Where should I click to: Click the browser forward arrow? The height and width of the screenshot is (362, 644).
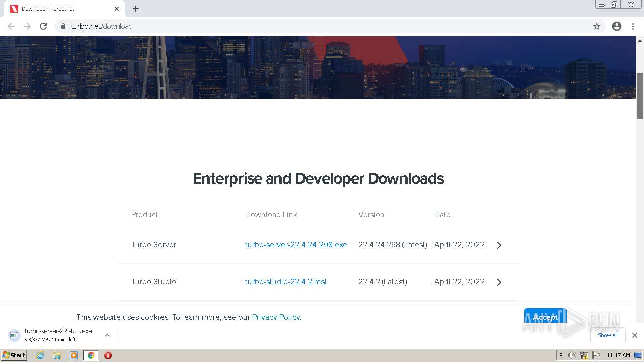[27, 26]
